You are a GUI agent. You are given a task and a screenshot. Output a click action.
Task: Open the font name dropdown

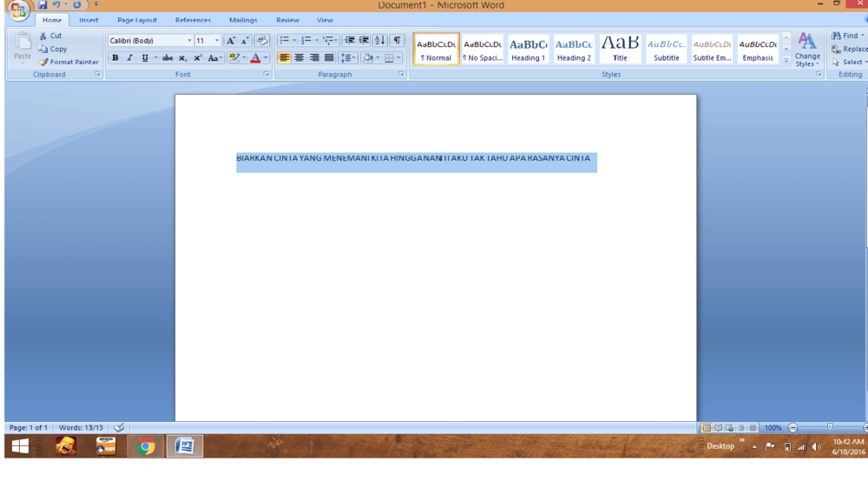click(x=189, y=41)
